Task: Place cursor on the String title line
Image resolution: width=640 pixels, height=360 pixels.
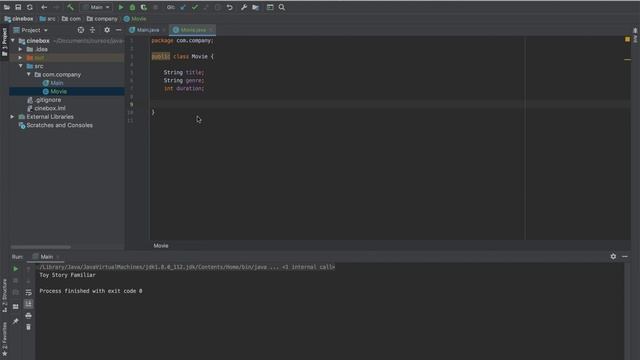Action: (x=184, y=72)
